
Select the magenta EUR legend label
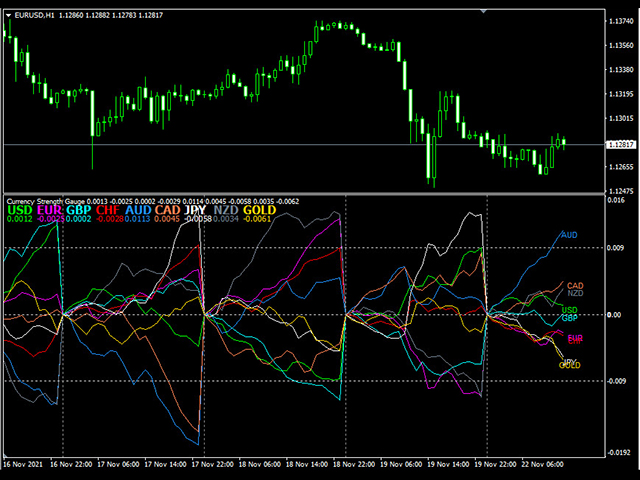[x=49, y=211]
